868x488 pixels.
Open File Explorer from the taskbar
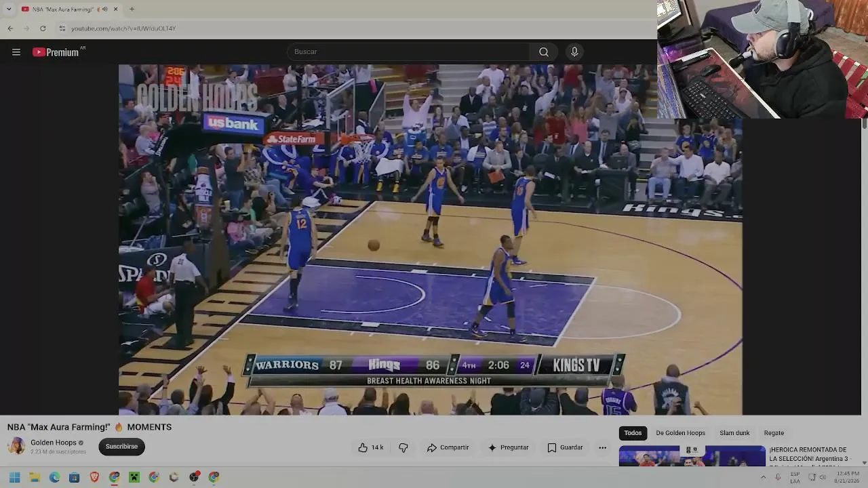point(35,477)
